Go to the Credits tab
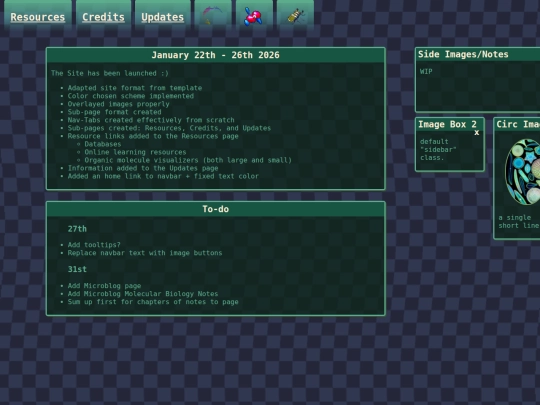Viewport: 540px width, 405px height. [103, 17]
